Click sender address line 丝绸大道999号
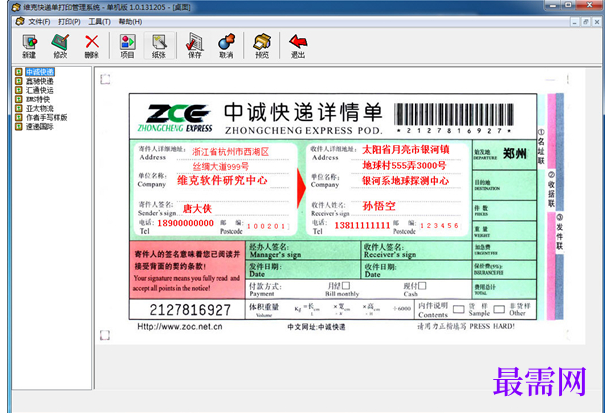The height and width of the screenshot is (413, 605). click(221, 167)
